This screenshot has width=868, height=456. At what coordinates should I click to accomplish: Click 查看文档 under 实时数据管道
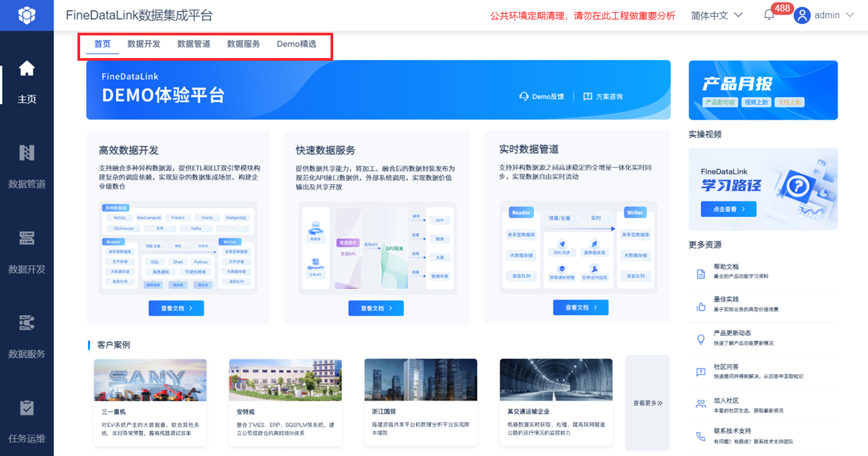pos(580,307)
